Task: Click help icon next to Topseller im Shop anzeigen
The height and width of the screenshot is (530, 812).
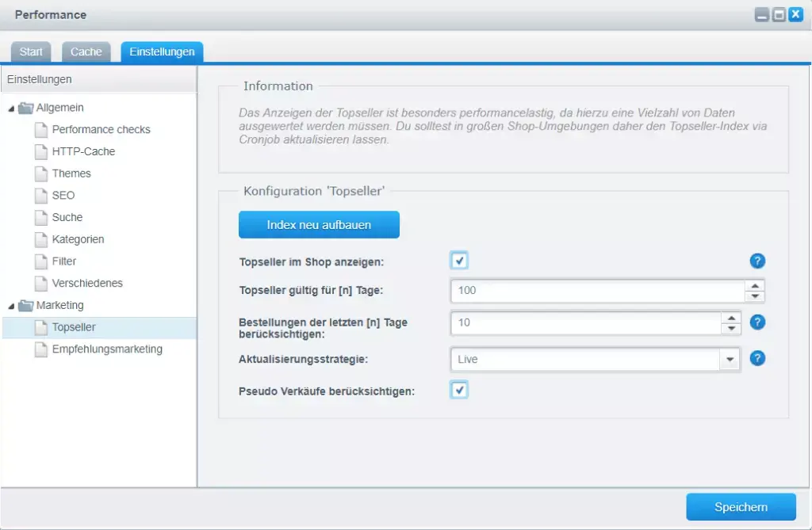Action: click(757, 261)
